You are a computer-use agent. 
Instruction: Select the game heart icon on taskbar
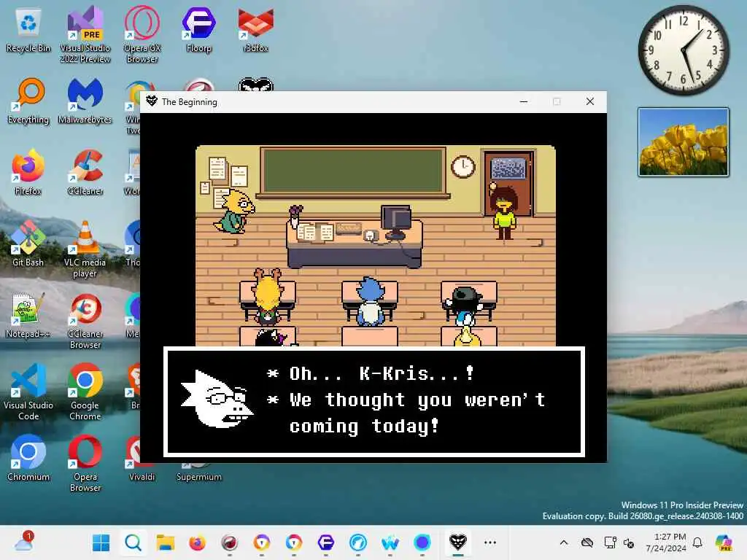click(x=458, y=542)
